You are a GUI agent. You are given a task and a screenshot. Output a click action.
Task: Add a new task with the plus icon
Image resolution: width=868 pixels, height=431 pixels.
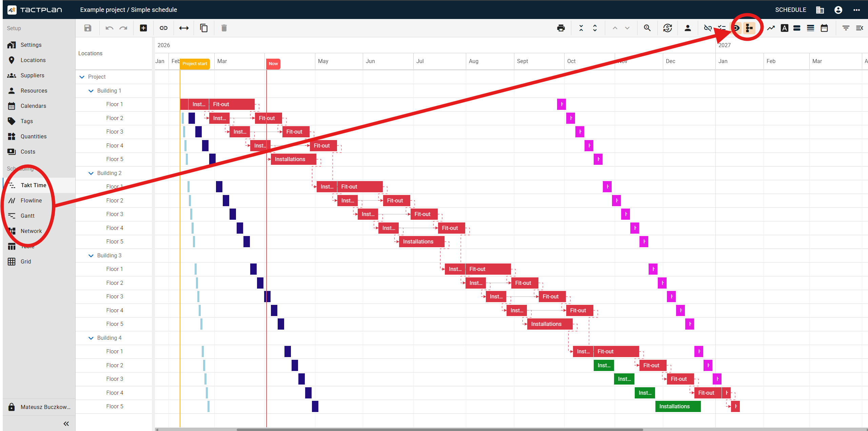143,28
